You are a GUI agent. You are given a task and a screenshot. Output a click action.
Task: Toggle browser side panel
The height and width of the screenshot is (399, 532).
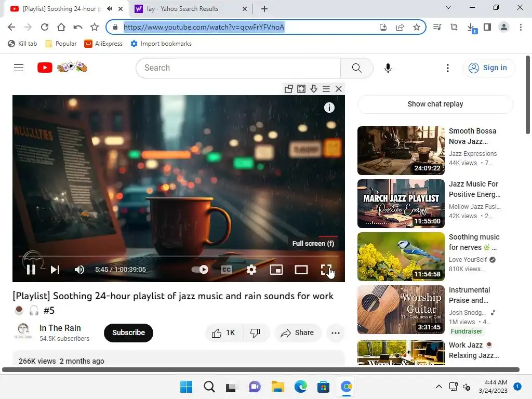[487, 27]
